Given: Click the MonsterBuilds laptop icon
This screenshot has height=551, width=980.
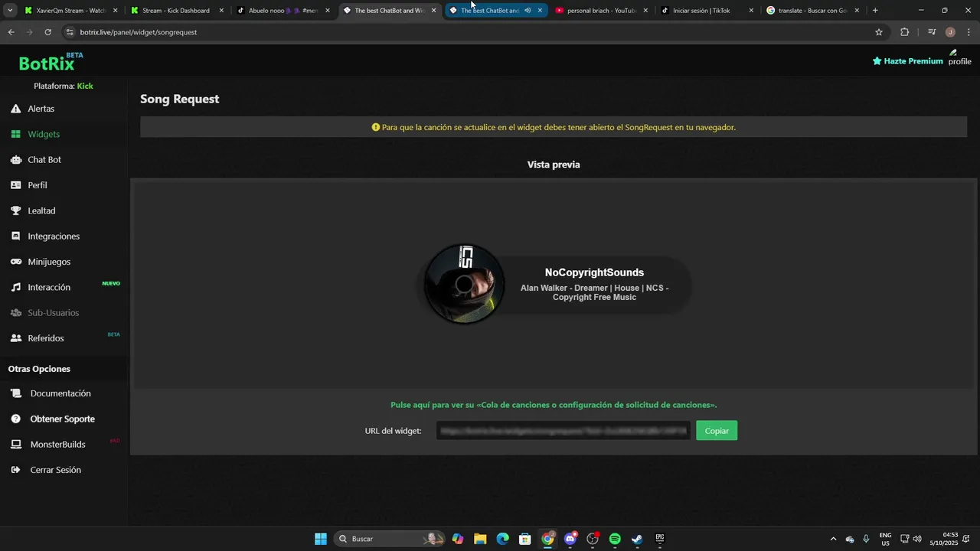Looking at the screenshot, I should pos(16,445).
